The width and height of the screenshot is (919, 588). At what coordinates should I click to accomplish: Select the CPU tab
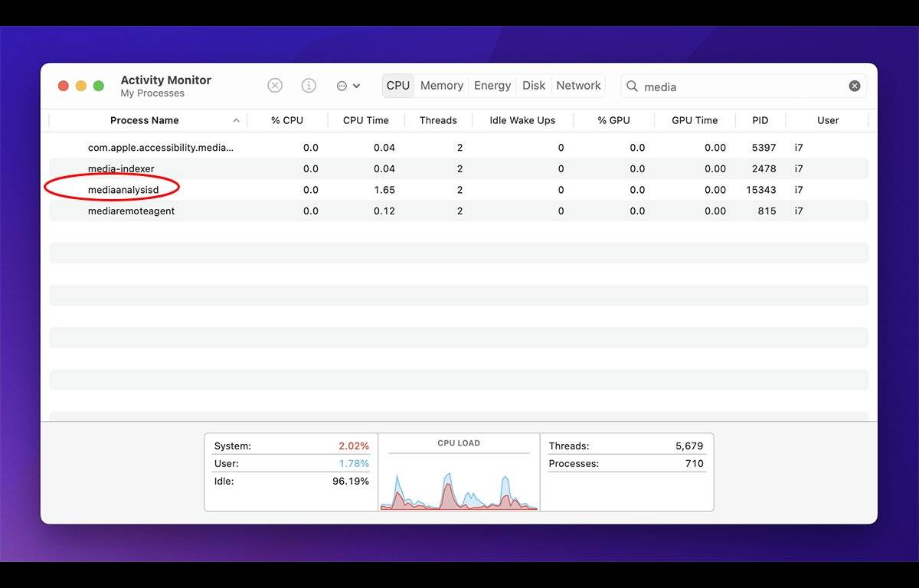pos(398,86)
